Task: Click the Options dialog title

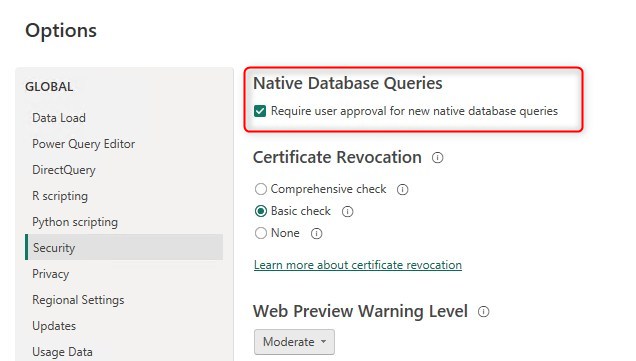Action: pyautogui.click(x=61, y=30)
